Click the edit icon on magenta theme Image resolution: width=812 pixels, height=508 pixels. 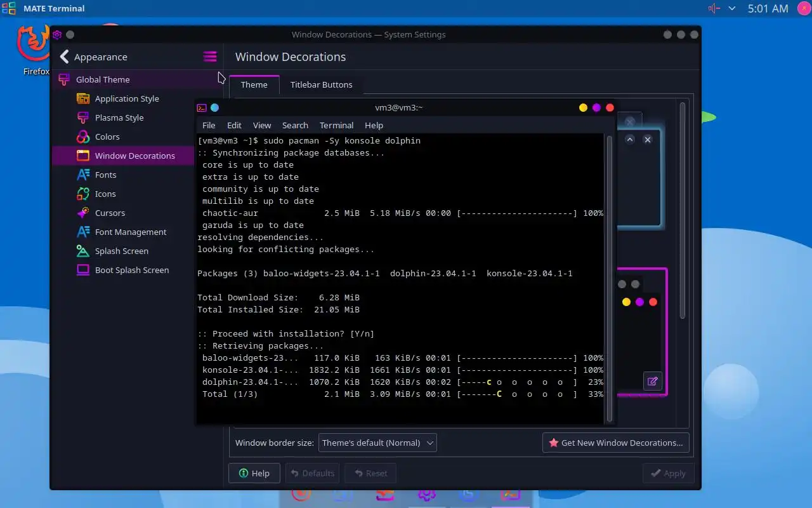(x=652, y=381)
